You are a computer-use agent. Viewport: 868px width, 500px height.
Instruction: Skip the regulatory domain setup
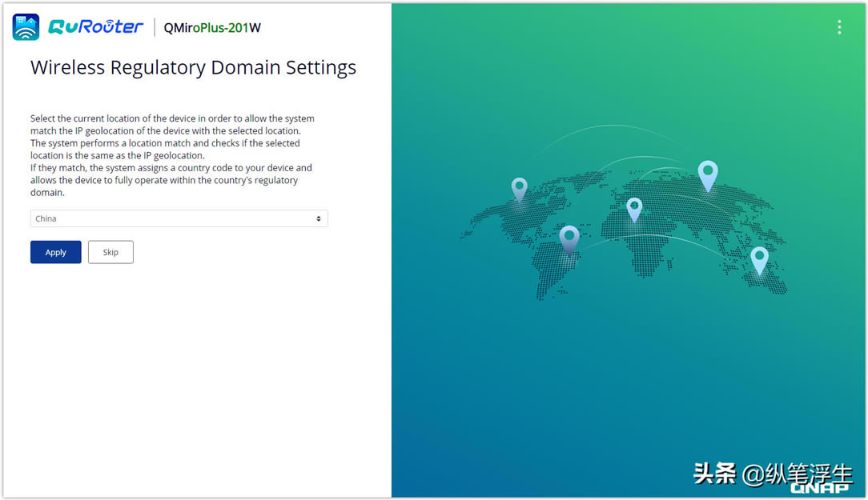coord(111,252)
